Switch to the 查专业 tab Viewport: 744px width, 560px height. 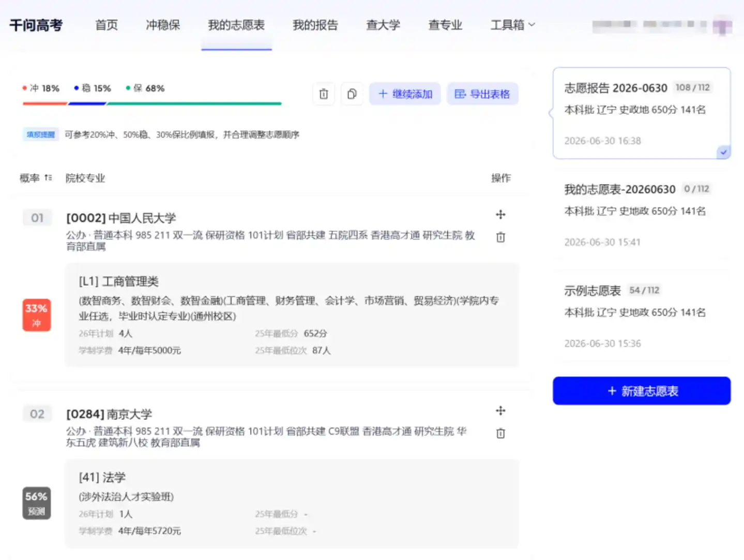click(445, 25)
